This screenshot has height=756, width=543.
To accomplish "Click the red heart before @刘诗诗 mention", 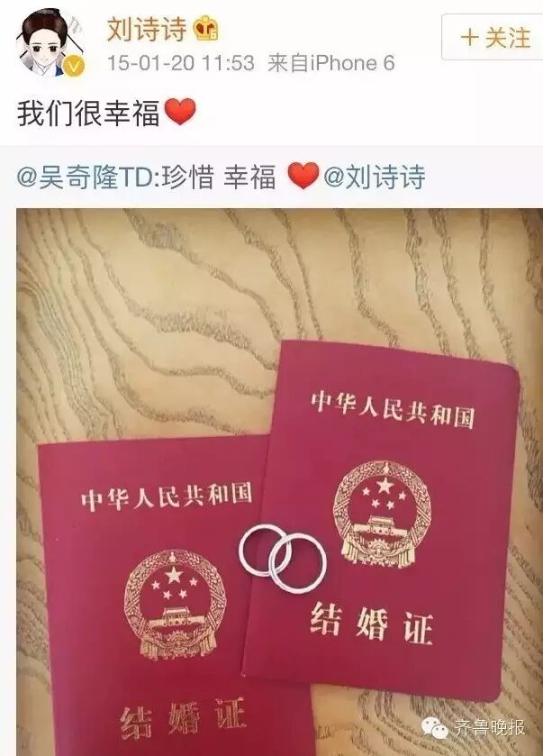I will click(x=303, y=176).
